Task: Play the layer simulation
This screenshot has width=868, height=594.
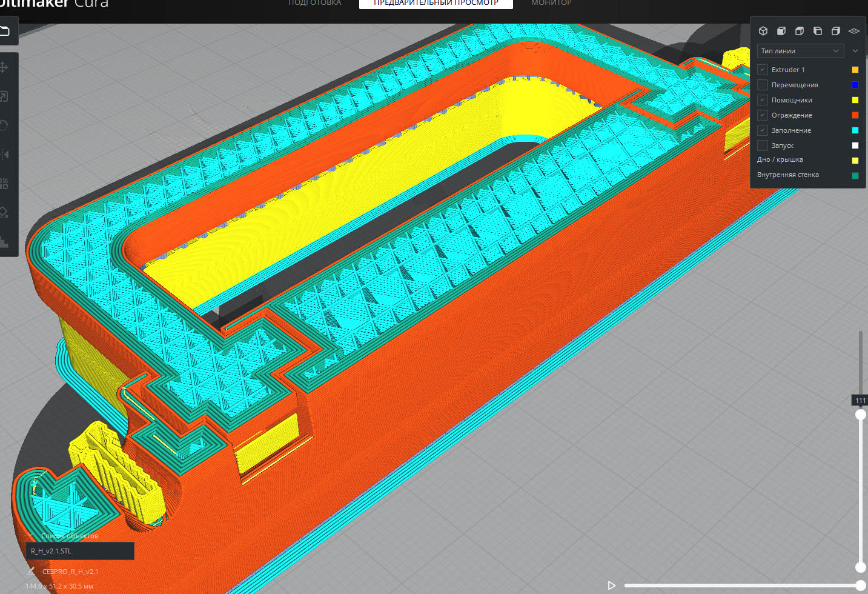Action: coord(612,585)
